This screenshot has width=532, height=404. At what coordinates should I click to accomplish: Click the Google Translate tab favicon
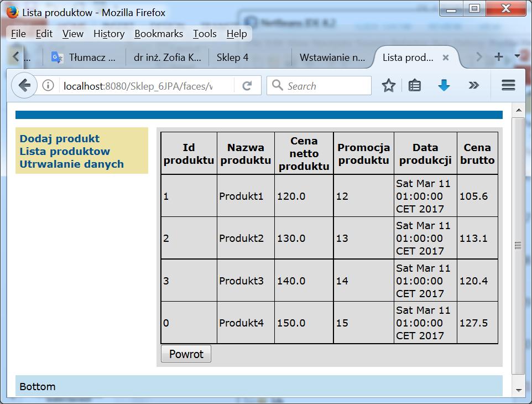(56, 57)
